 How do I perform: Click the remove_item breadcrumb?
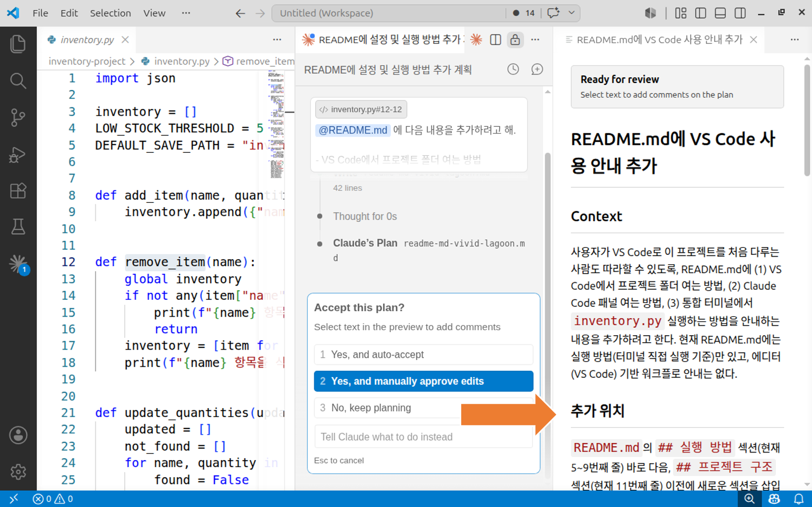[x=259, y=61]
